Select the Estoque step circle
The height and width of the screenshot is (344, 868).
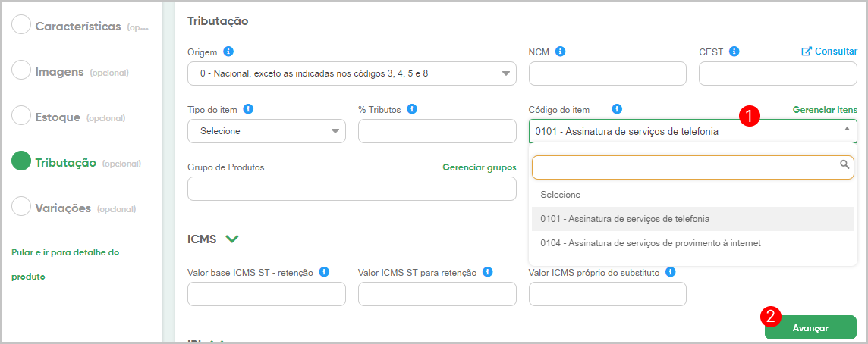(21, 116)
